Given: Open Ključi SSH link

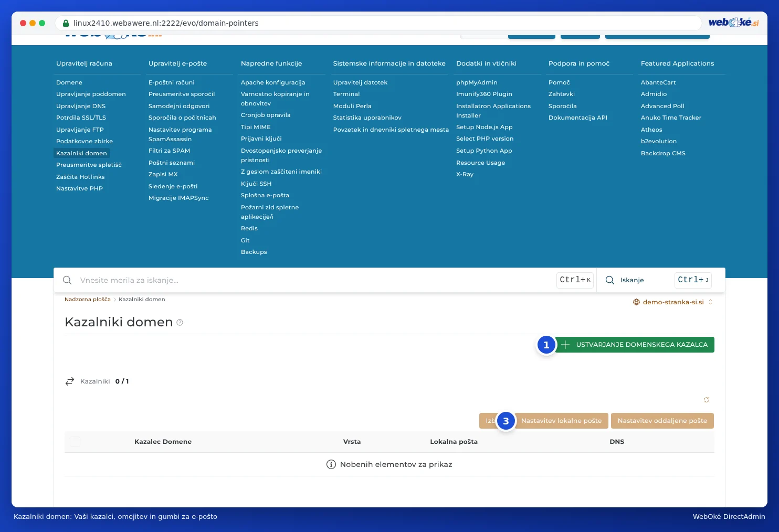Looking at the screenshot, I should pyautogui.click(x=256, y=184).
